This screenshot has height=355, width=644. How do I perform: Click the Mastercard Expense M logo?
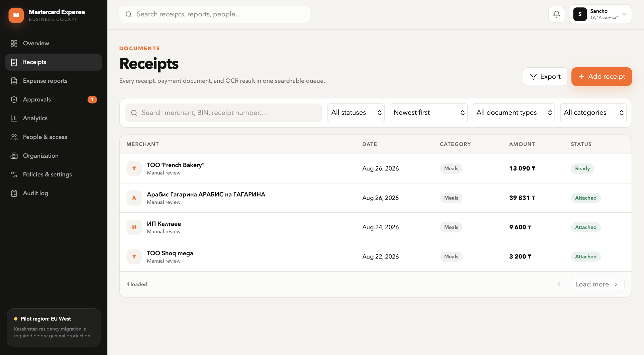click(16, 15)
